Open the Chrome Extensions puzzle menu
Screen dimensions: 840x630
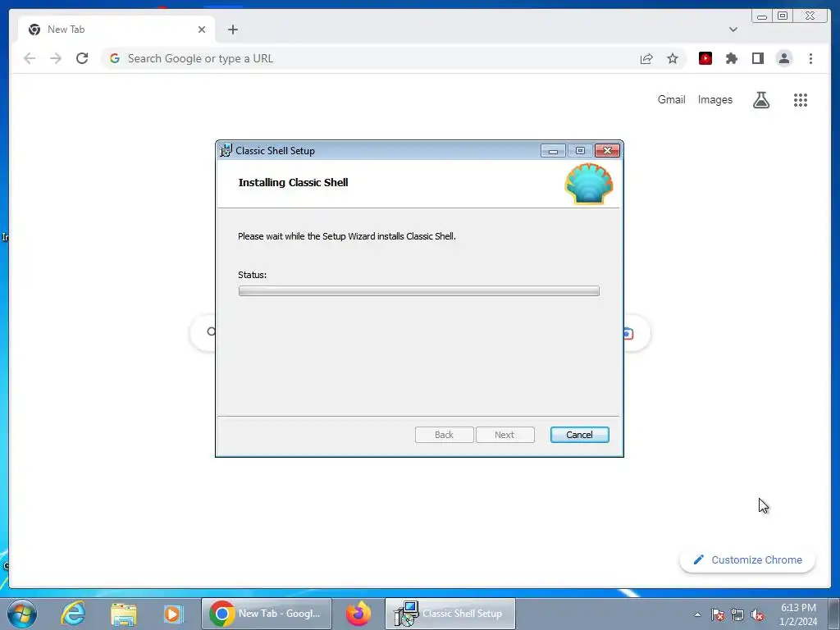pos(731,58)
